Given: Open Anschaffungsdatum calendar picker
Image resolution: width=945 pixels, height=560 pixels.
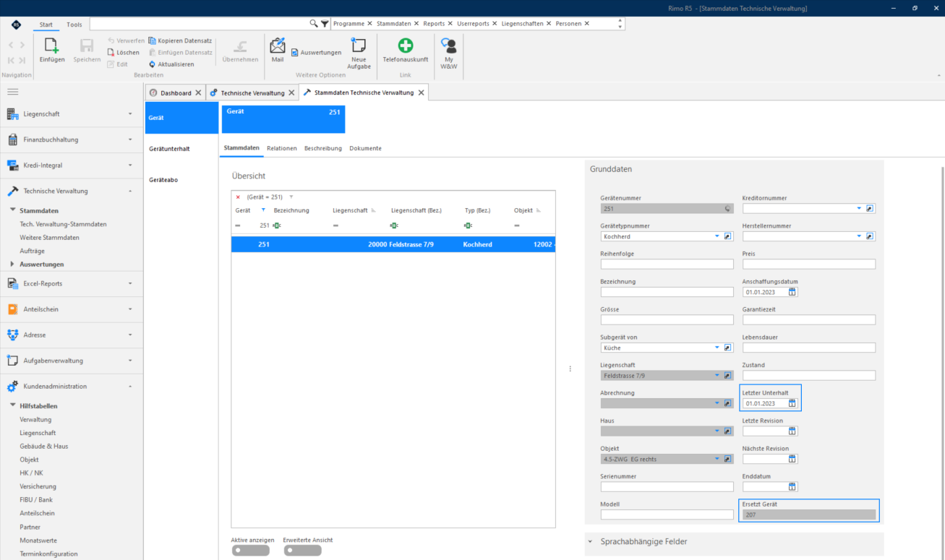Looking at the screenshot, I should (792, 292).
